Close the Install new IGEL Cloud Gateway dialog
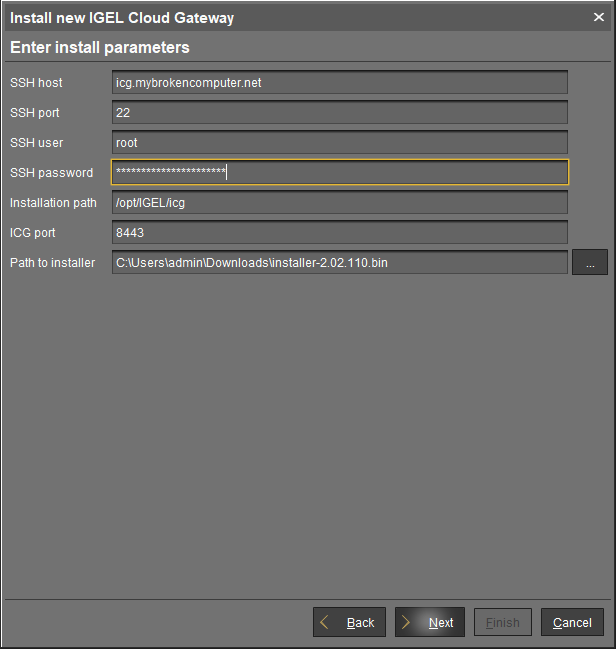Screen dimensions: 616x649 point(599,17)
